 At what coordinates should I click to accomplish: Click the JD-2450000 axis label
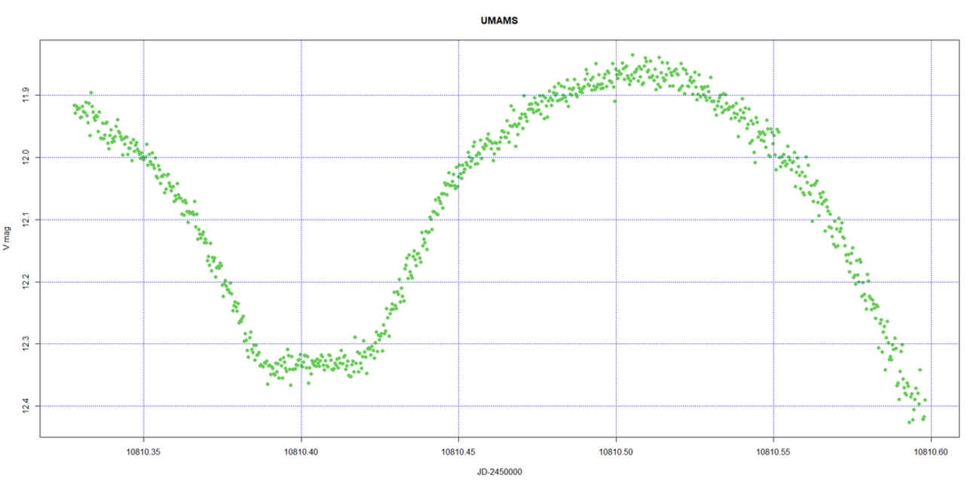pos(498,473)
